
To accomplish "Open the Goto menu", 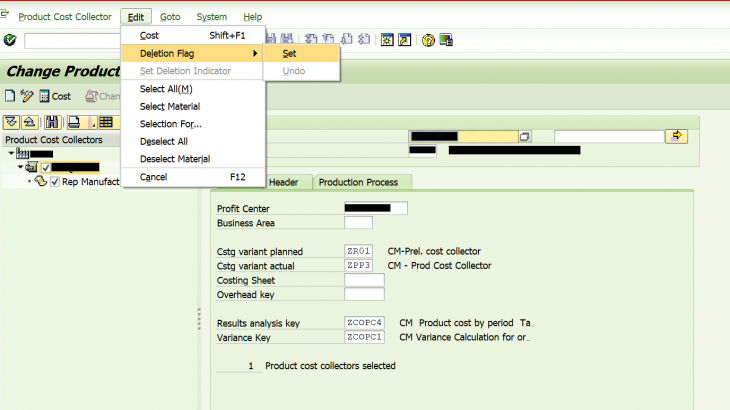I will (170, 17).
